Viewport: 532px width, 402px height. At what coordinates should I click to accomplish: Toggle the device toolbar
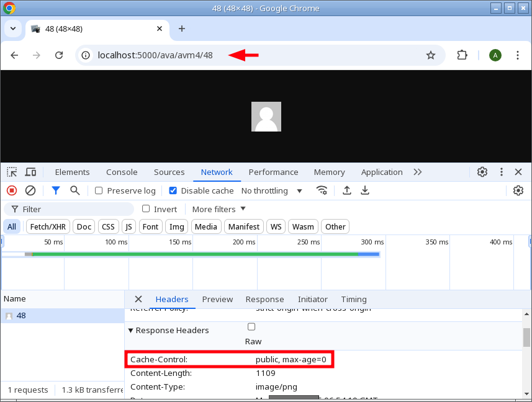tap(30, 172)
